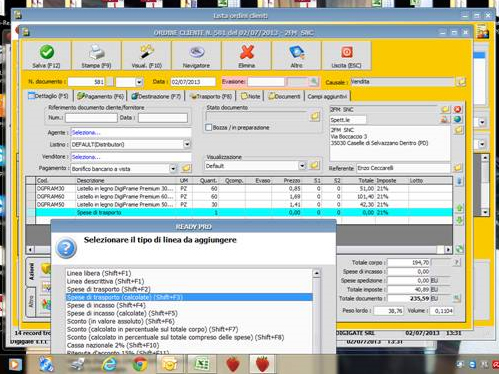Click the green refresh icon beside grid

pos(459,249)
